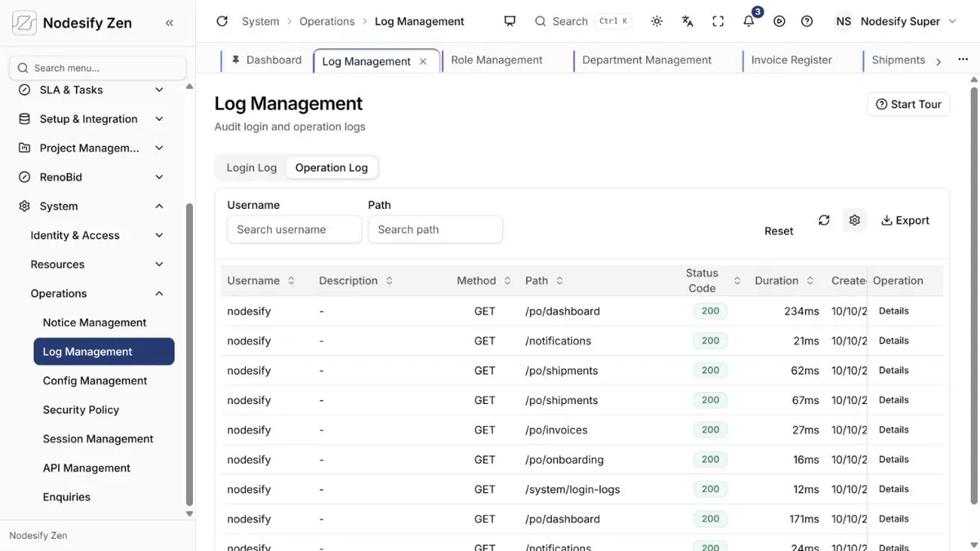Sort by Duration column arrows
Viewport: 980px width, 551px height.
(810, 281)
